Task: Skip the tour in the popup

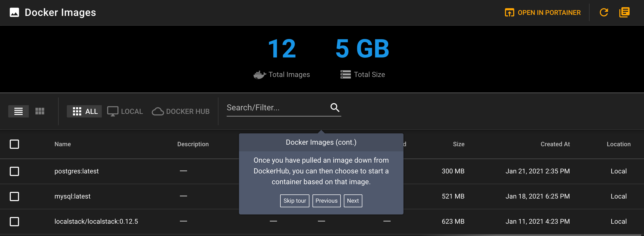Action: pos(295,201)
